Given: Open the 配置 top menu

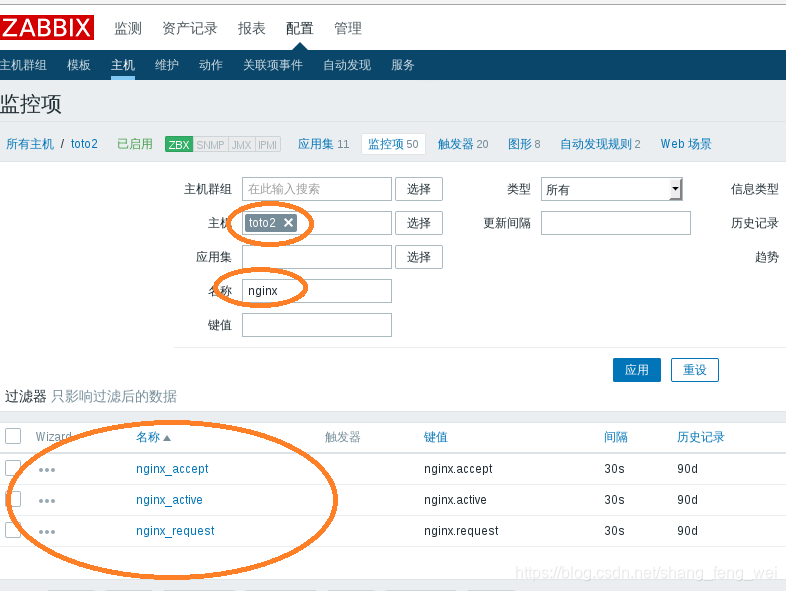Looking at the screenshot, I should pos(299,28).
